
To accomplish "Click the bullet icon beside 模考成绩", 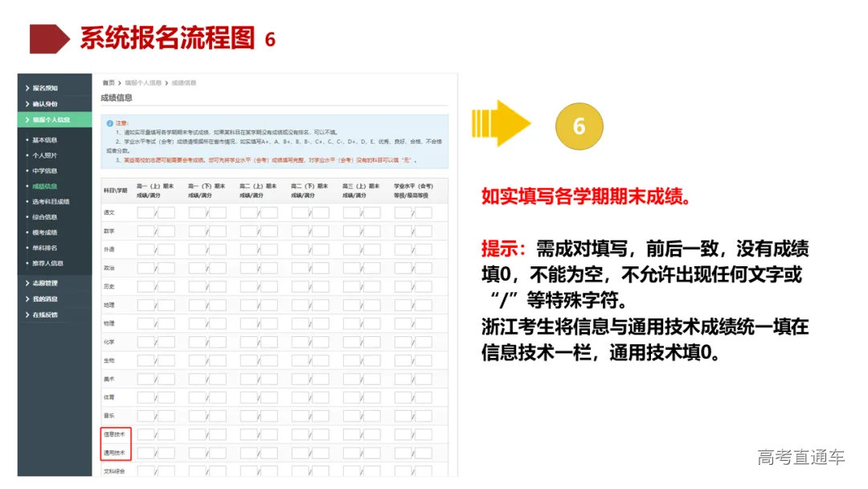I will [x=25, y=231].
